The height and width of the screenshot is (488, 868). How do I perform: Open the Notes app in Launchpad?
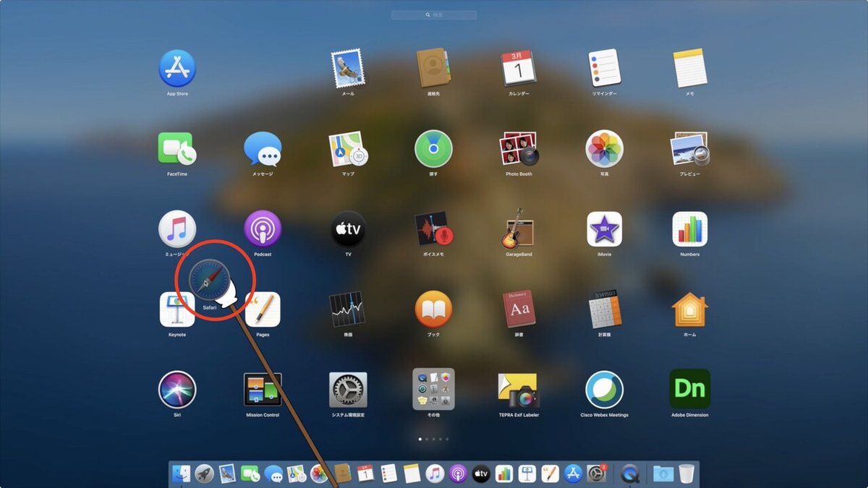(x=689, y=69)
